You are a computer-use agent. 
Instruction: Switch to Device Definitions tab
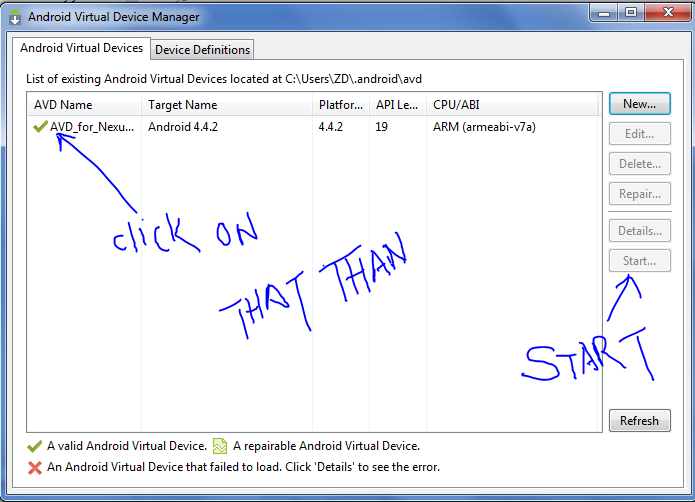pos(203,50)
